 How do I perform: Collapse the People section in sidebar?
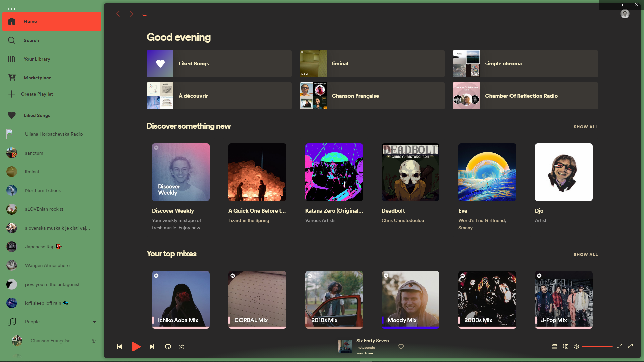click(94, 322)
